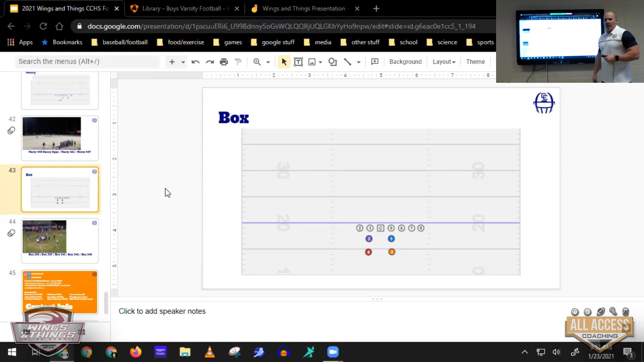This screenshot has width=644, height=362.
Task: Open the food/exercise bookmark folder
Action: [180, 42]
